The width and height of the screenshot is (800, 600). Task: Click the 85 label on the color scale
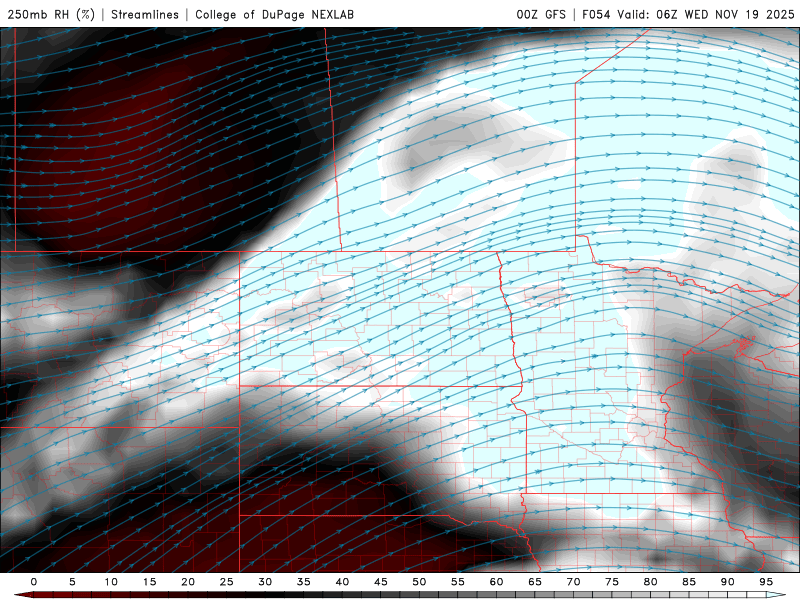point(689,582)
